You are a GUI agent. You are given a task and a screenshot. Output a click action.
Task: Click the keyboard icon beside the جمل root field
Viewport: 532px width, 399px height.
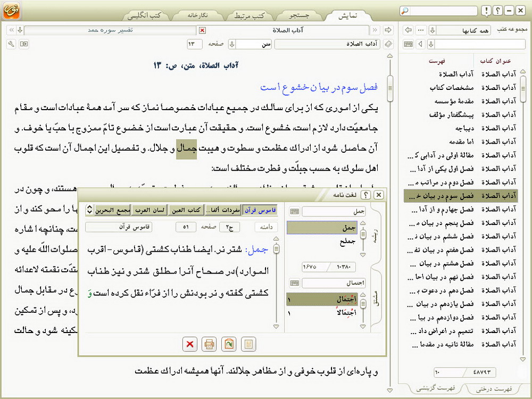295,212
